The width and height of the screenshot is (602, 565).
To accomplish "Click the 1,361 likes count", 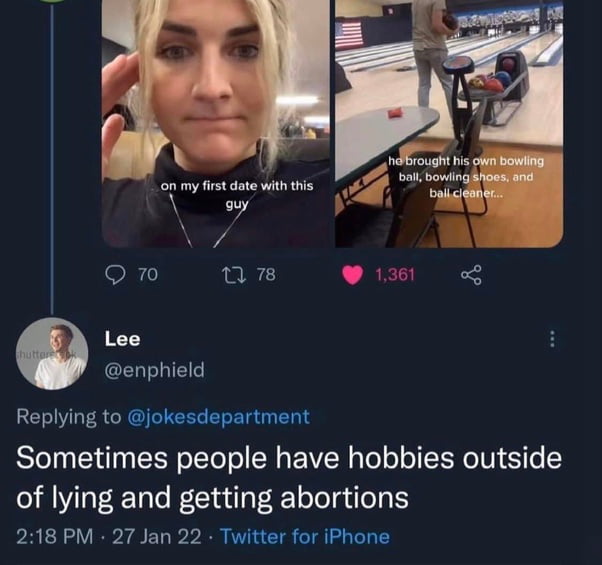I will [x=395, y=275].
